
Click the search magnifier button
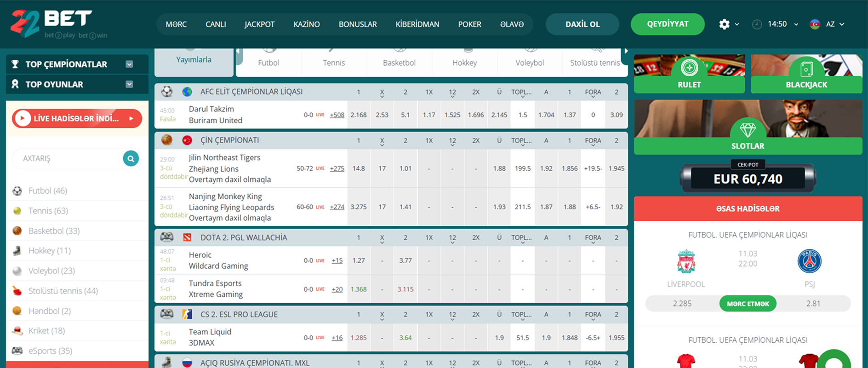(x=131, y=159)
